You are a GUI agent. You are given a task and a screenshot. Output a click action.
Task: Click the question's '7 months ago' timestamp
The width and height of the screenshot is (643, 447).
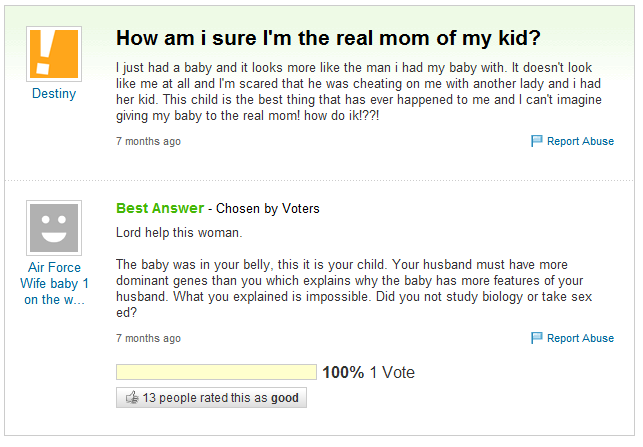coord(149,142)
